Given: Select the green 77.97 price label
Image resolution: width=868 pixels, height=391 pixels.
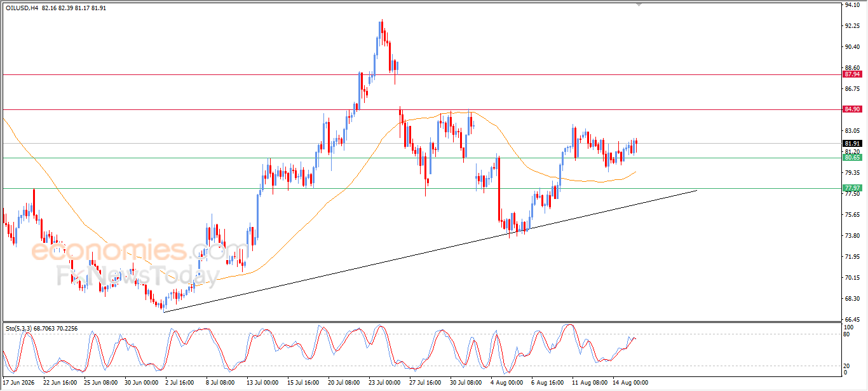Looking at the screenshot, I should (852, 188).
